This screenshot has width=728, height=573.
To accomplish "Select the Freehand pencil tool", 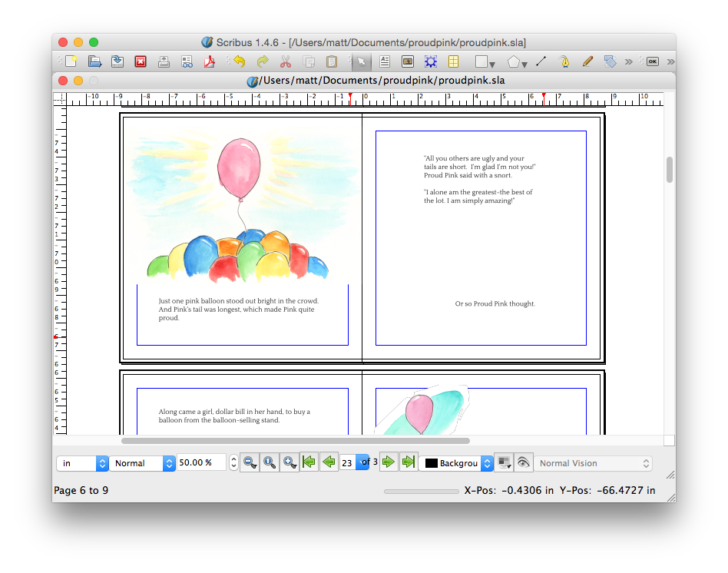I will tap(587, 61).
